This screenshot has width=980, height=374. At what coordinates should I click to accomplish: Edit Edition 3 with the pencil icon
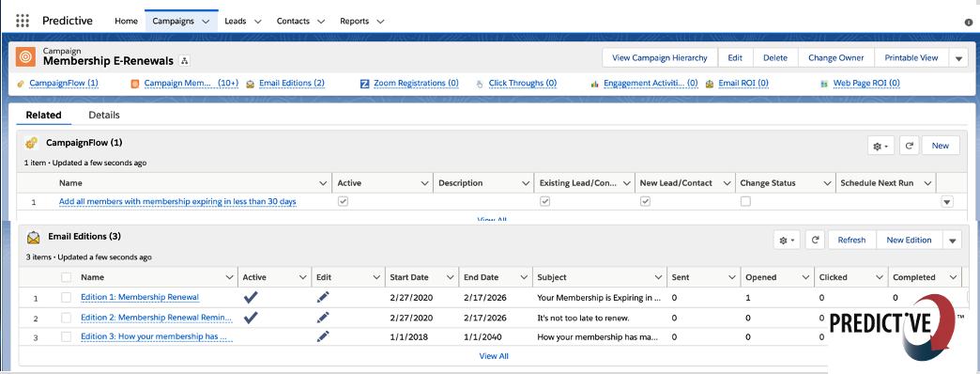click(x=323, y=336)
